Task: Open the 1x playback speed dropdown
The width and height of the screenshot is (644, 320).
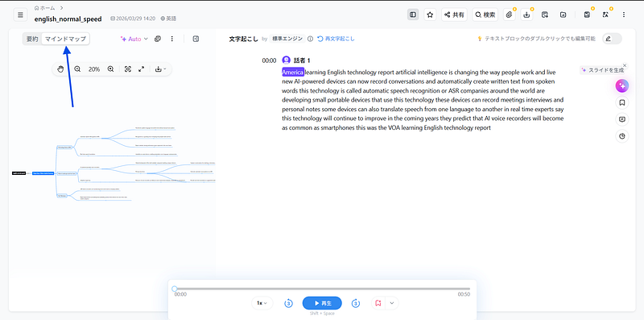Action: (x=262, y=303)
